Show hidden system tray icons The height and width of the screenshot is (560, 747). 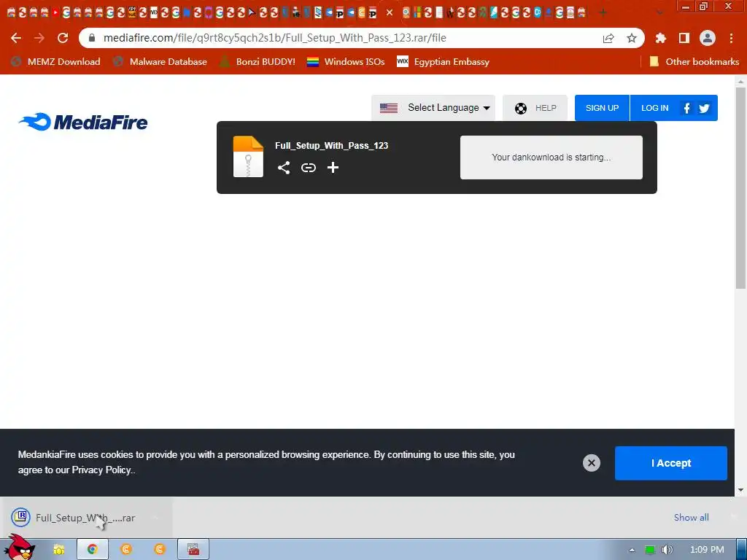632,550
